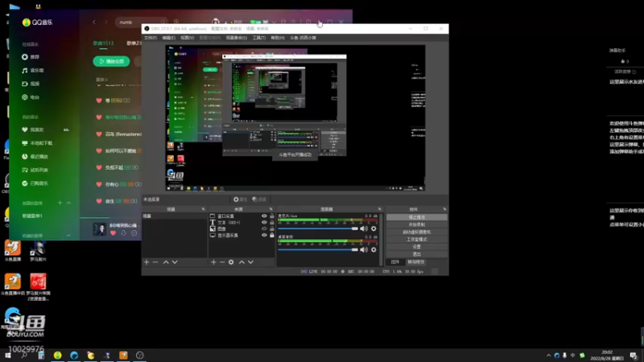This screenshot has height=362, width=644.
Task: Go back using QQ音乐 left arrow
Action: click(x=94, y=23)
